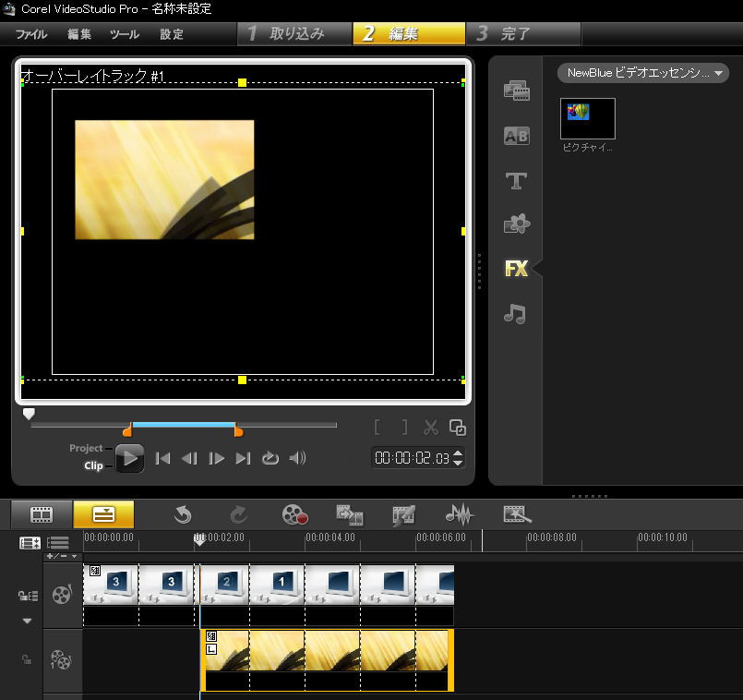Play the clip in preview
The image size is (743, 700).
click(x=130, y=458)
